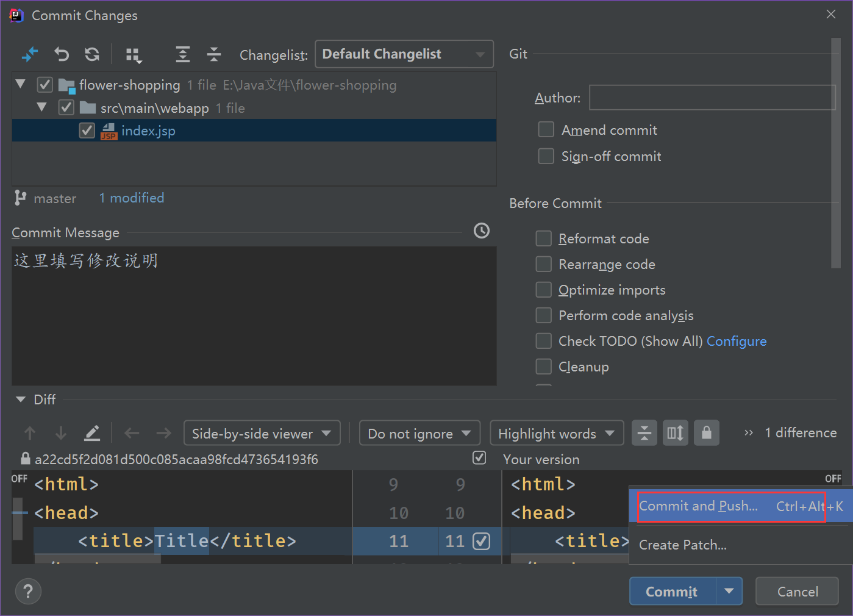Toggle synchronize scrolling in diff viewer
Image resolution: width=853 pixels, height=616 pixels.
pyautogui.click(x=676, y=433)
